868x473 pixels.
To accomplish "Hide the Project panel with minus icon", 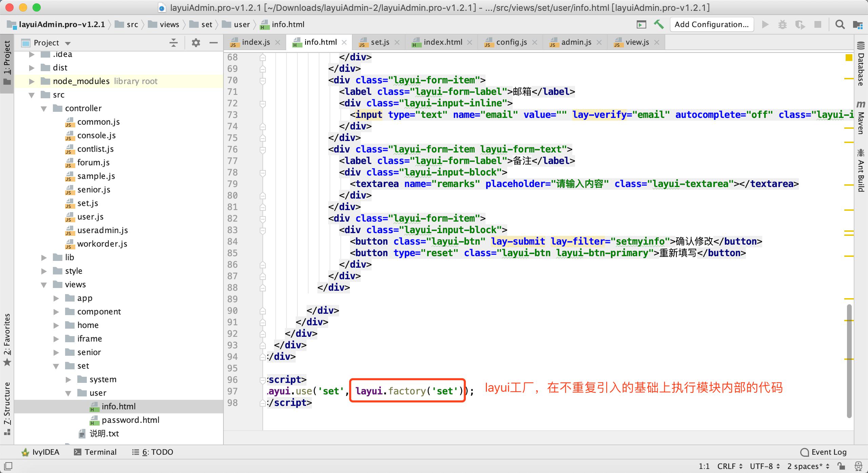I will 214,43.
